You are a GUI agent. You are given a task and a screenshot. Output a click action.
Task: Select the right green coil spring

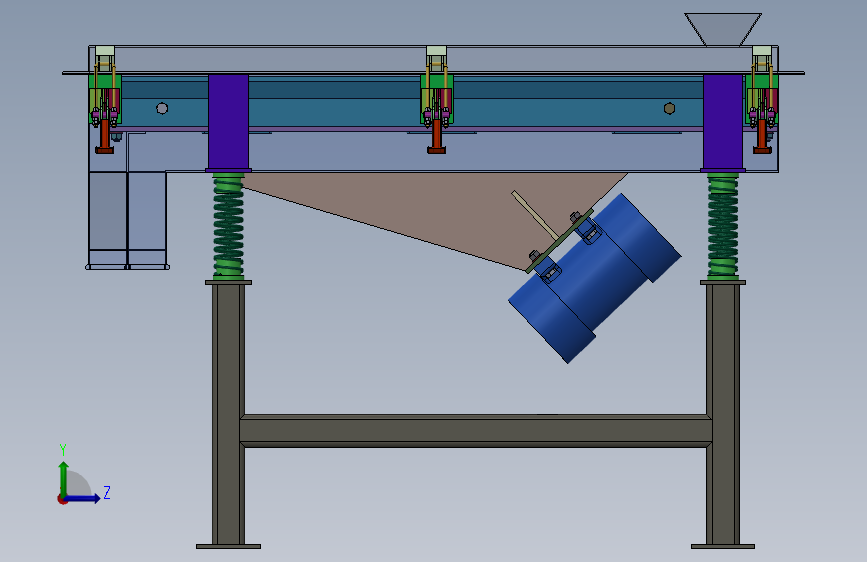(723, 226)
